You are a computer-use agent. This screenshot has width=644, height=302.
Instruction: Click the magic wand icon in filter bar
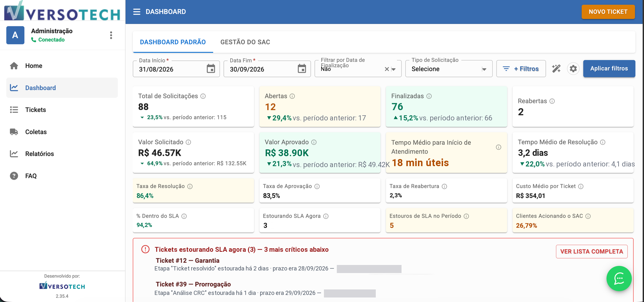556,69
